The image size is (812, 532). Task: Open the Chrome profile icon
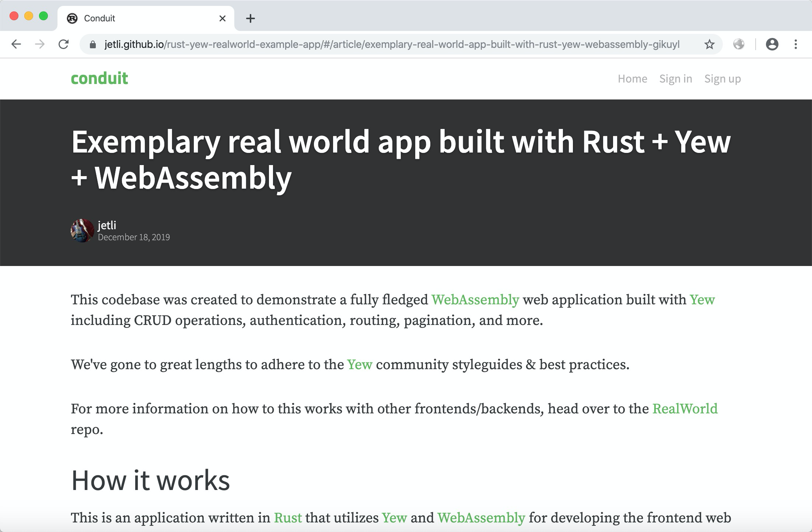[x=772, y=45]
